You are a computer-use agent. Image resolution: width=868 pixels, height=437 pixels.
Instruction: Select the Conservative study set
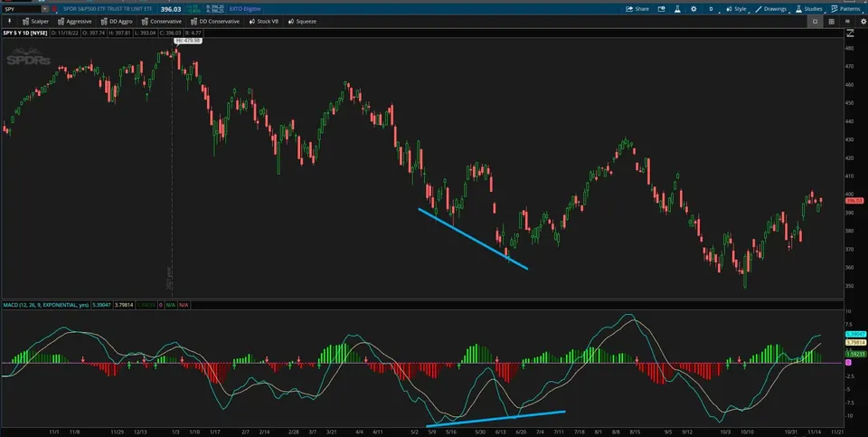click(162, 22)
